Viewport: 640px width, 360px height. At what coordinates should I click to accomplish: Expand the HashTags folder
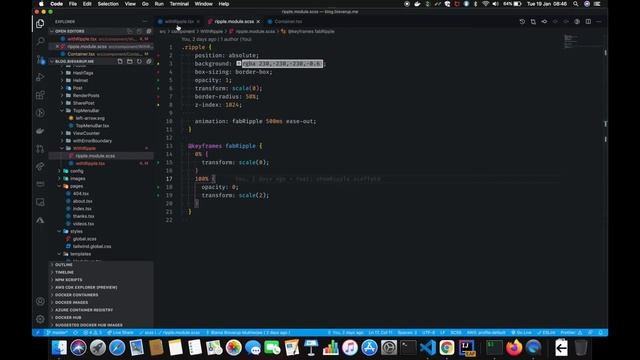tap(83, 73)
